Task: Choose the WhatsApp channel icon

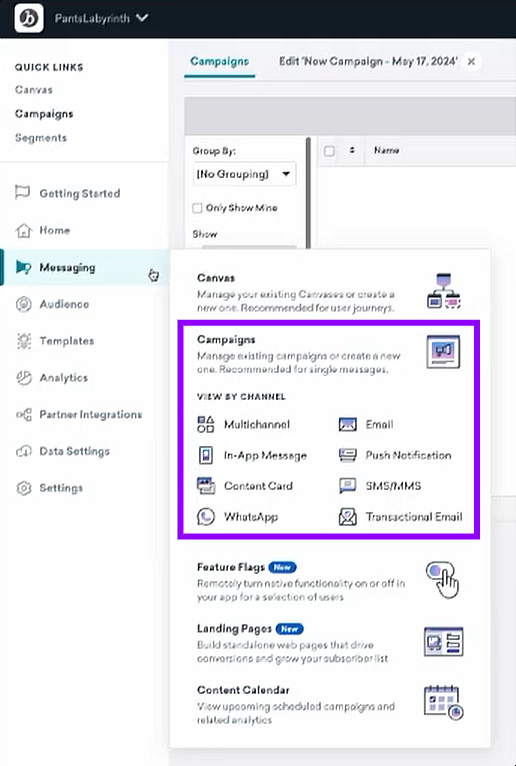Action: click(206, 516)
